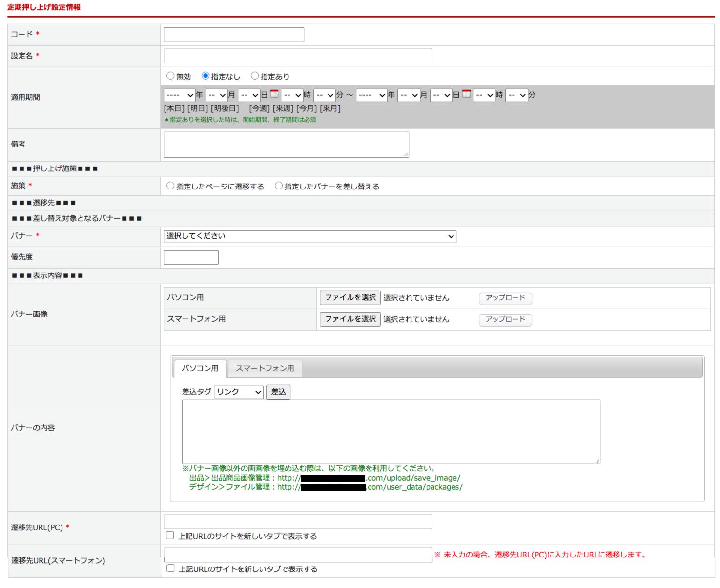Choose the 指定あり period radio button
Screen dimensions: 720x588
click(x=255, y=76)
